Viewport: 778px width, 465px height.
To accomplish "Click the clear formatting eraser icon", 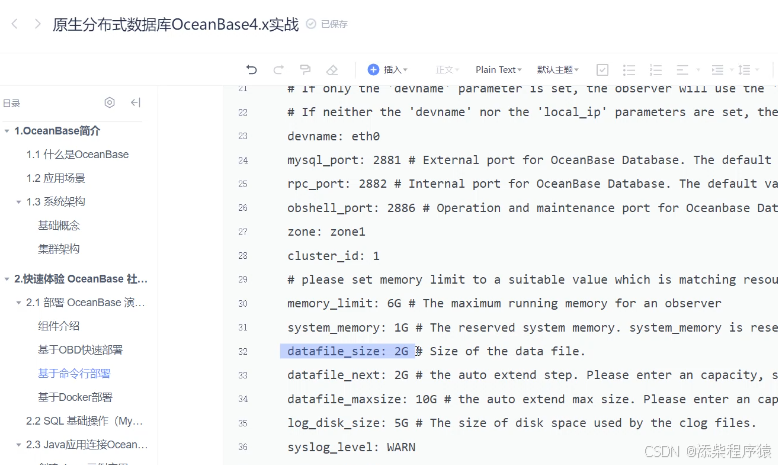I will pyautogui.click(x=332, y=70).
